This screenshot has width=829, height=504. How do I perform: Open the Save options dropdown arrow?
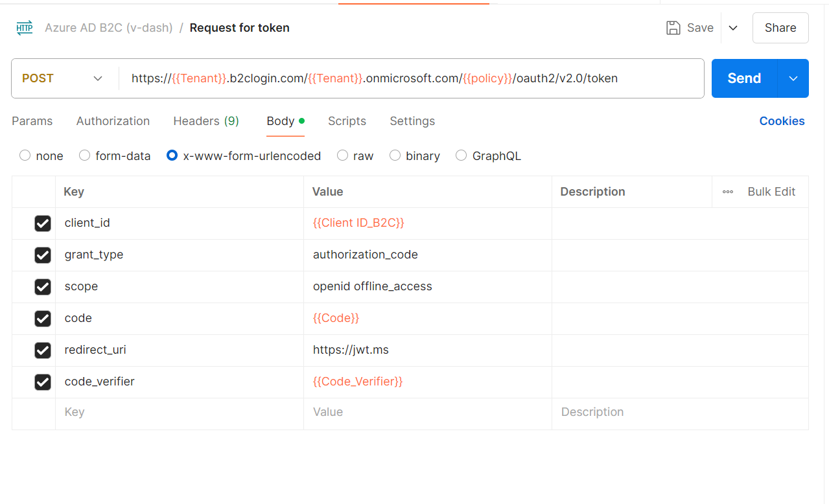733,28
